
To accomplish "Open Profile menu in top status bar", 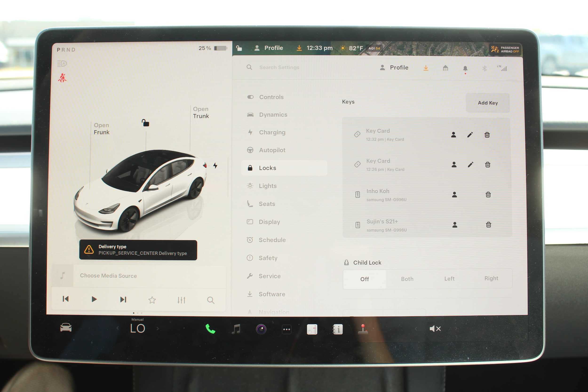I will tap(269, 48).
